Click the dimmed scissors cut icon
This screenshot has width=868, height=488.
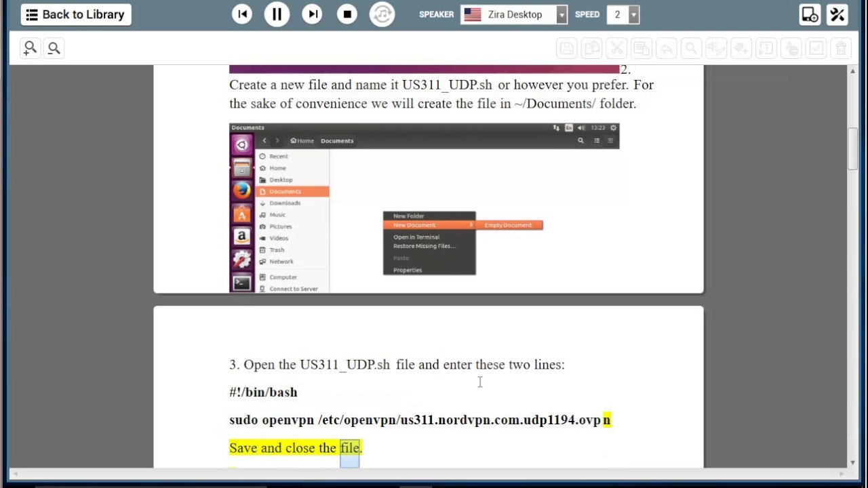(x=616, y=48)
